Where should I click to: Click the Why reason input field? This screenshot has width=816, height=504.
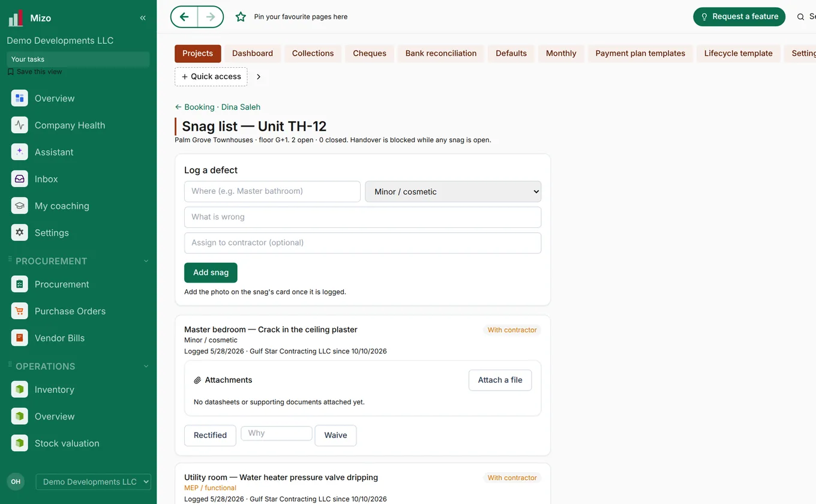(277, 433)
